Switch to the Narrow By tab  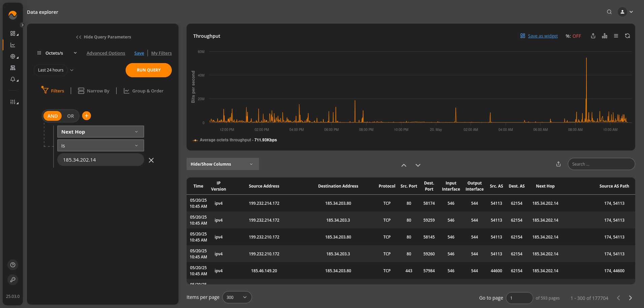pyautogui.click(x=94, y=91)
